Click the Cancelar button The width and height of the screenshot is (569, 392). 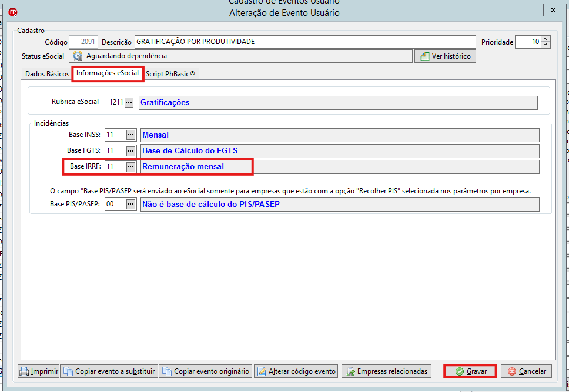(x=526, y=371)
